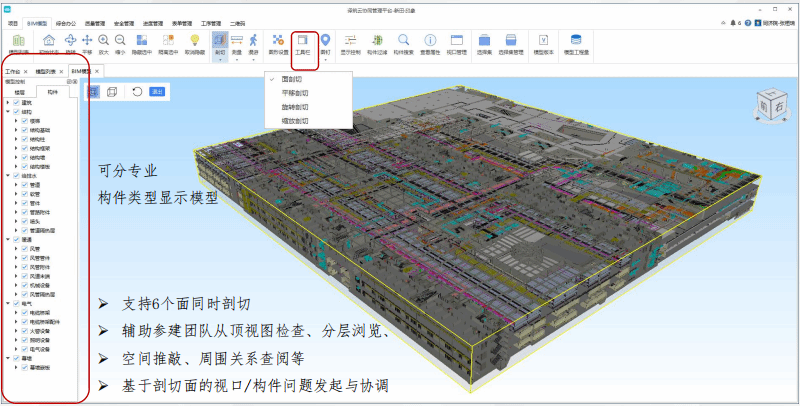
Task: Click the navigation view cube
Action: [769, 105]
